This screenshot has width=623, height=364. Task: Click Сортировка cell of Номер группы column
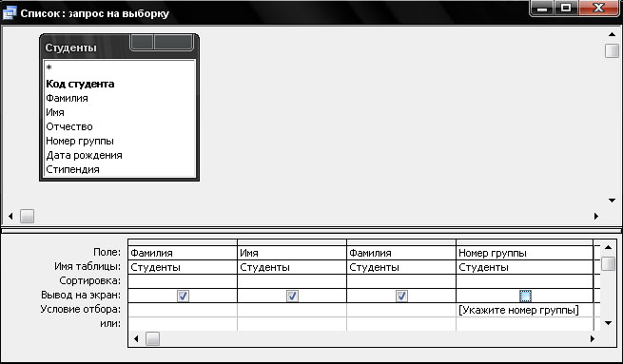pyautogui.click(x=524, y=281)
